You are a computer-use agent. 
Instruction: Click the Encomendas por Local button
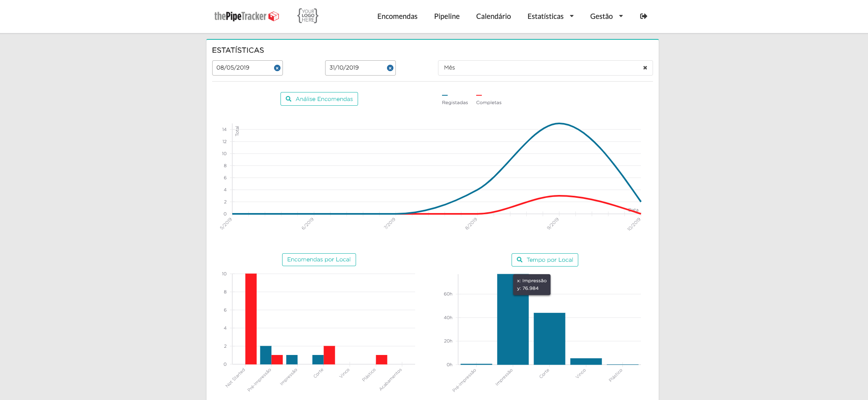319,260
